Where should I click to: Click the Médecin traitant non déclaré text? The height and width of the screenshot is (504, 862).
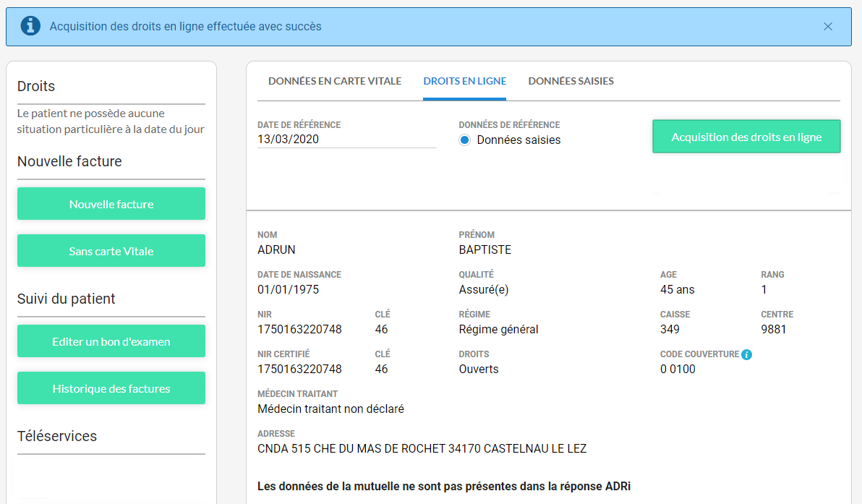point(330,409)
